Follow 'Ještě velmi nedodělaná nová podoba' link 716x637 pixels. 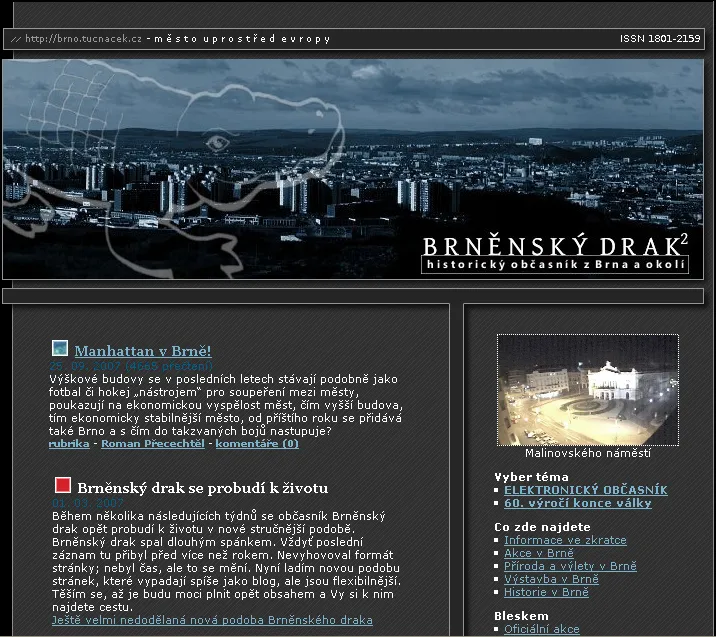click(x=212, y=620)
